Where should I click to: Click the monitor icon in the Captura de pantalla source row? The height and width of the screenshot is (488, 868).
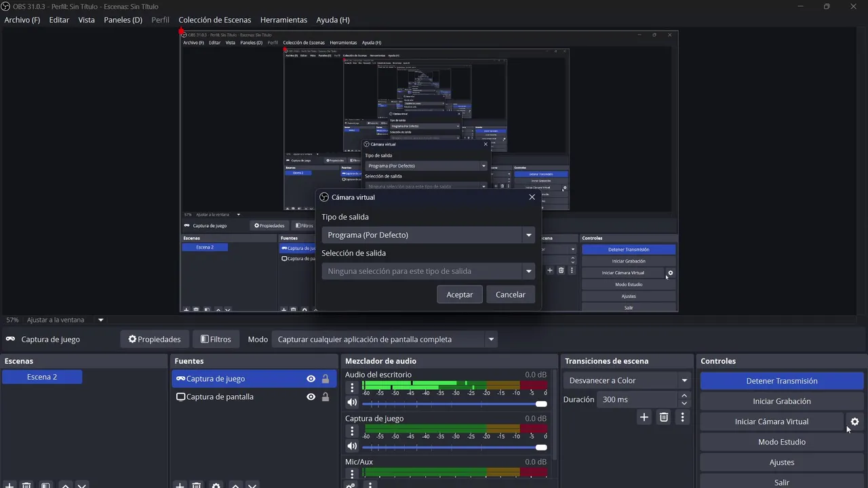(180, 396)
